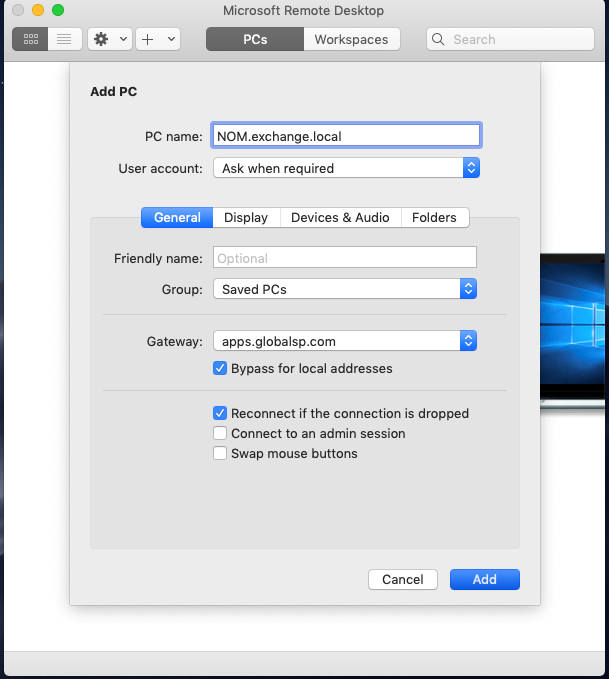
Task: Switch to the Display tab
Action: [x=246, y=217]
